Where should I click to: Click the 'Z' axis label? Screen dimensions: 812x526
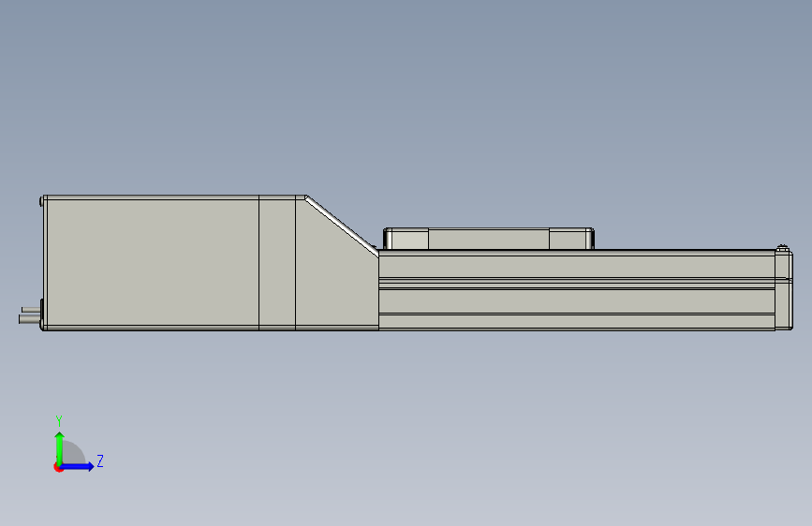point(100,460)
